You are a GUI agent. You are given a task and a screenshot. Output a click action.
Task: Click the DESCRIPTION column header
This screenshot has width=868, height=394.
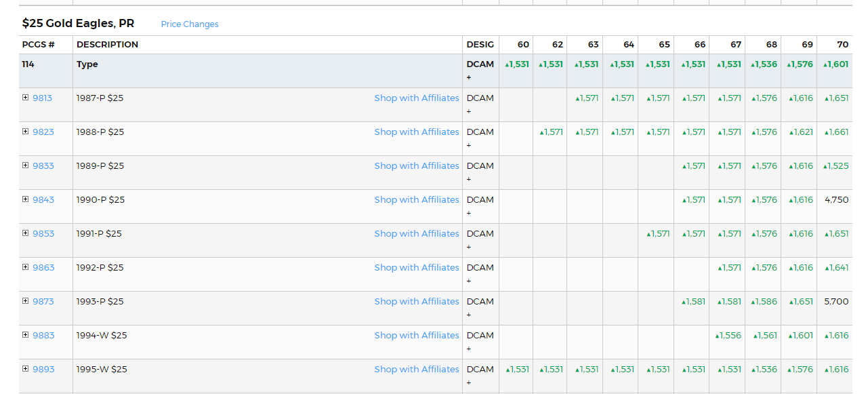[107, 45]
